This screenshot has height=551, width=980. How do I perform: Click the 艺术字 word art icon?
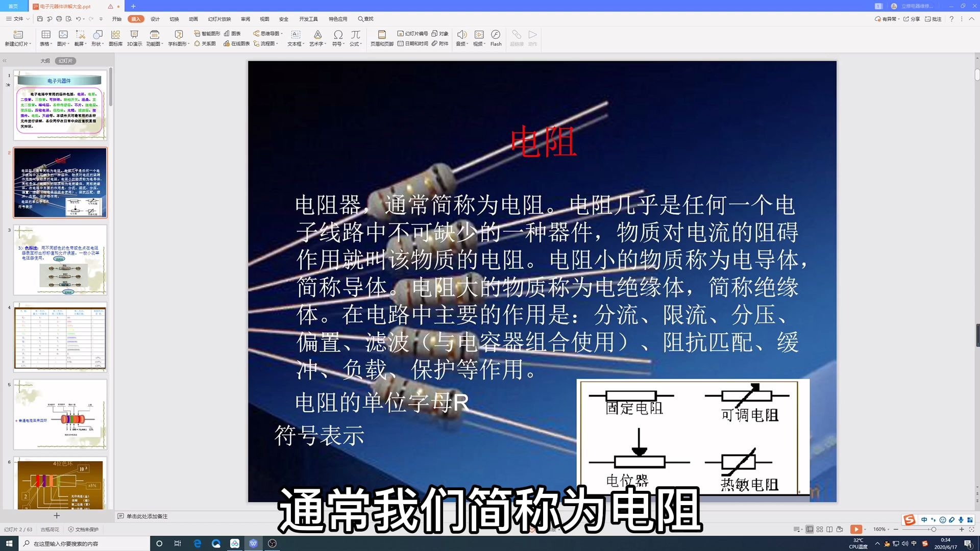(x=317, y=38)
